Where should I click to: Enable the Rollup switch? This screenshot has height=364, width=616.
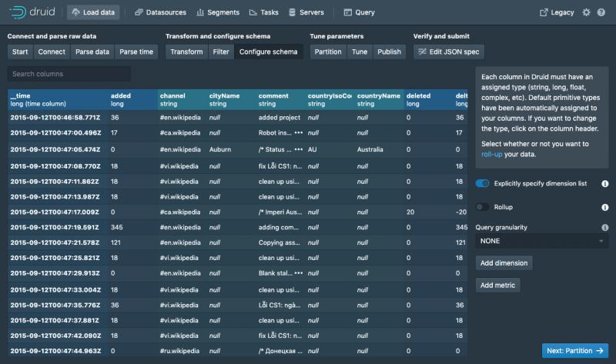pos(483,207)
